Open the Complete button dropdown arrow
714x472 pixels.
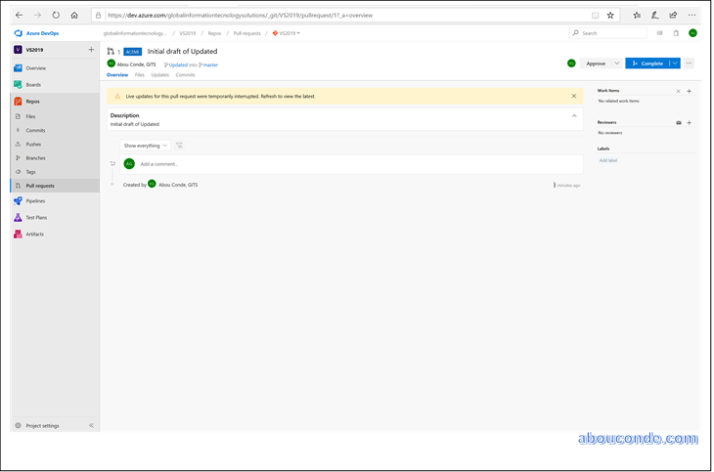pos(675,63)
